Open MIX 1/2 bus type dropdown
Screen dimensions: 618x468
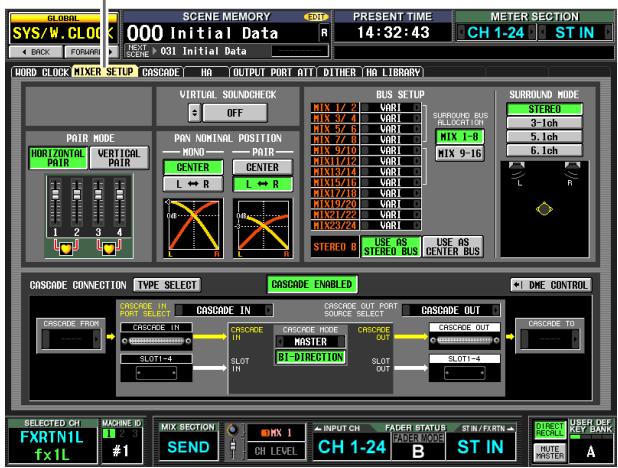pos(391,108)
